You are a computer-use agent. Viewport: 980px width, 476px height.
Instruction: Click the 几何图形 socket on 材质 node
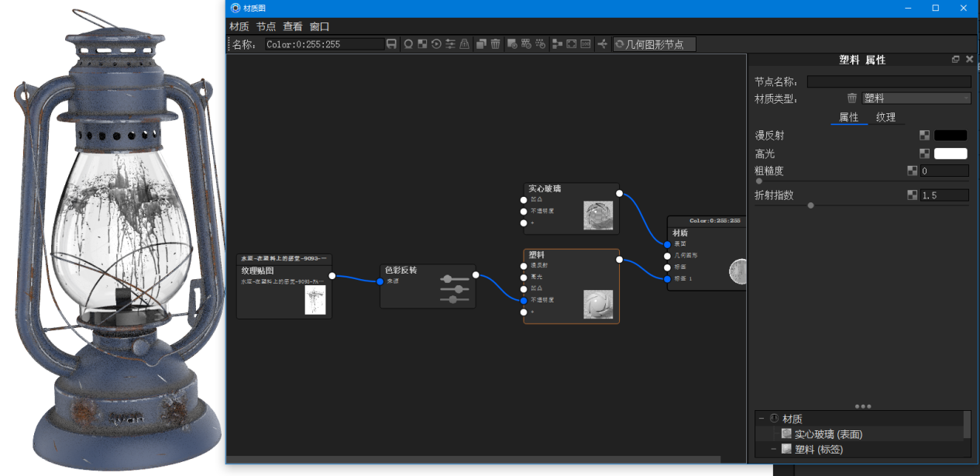pyautogui.click(x=667, y=256)
